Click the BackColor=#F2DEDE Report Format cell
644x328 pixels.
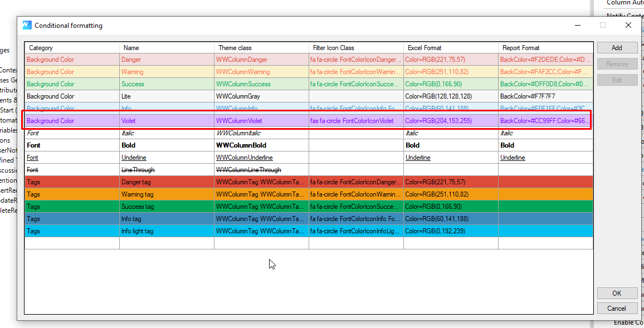tap(546, 60)
